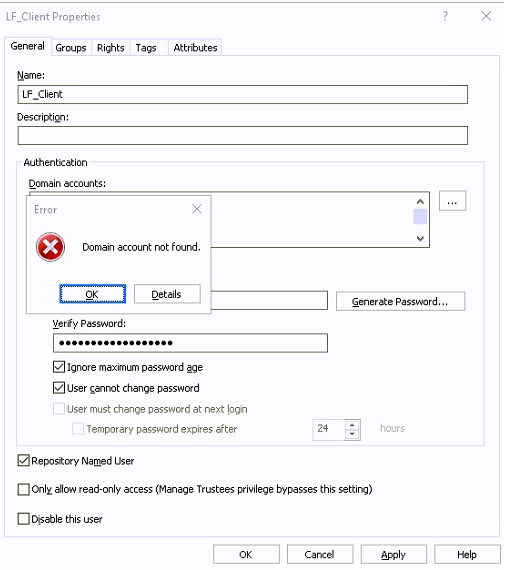Check Disable this user option
Image resolution: width=505 pixels, height=570 pixels.
(24, 519)
